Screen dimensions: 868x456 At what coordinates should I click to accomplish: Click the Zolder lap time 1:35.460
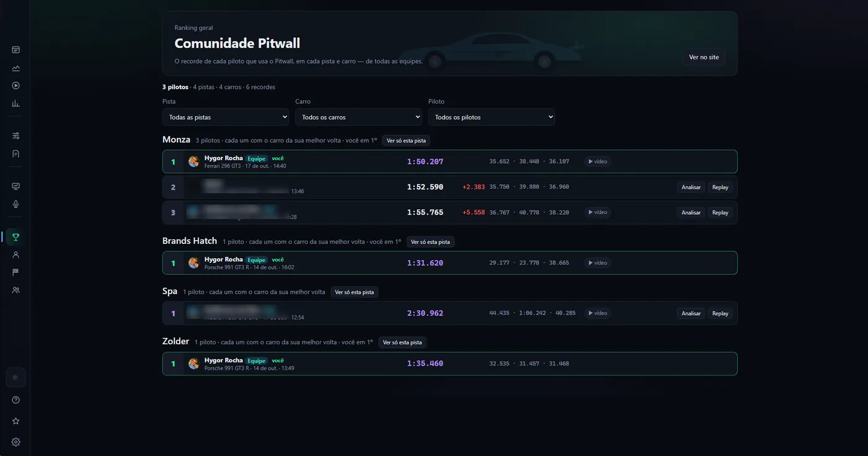click(425, 364)
